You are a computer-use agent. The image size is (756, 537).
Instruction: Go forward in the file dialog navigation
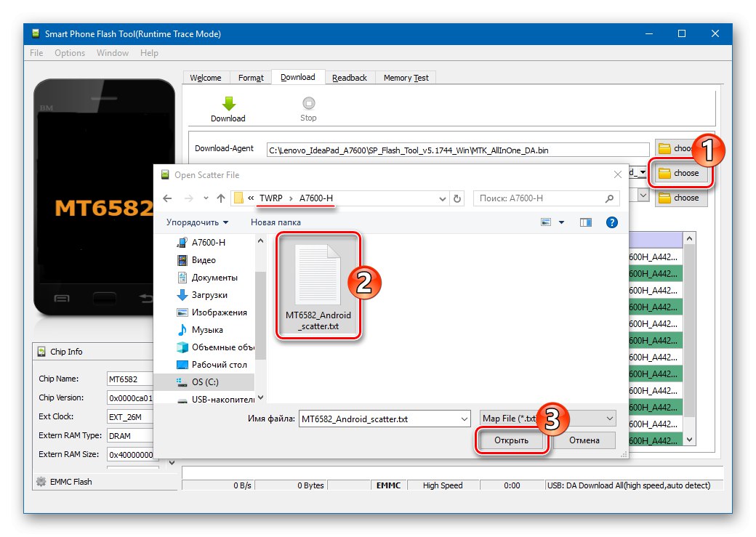(x=189, y=198)
